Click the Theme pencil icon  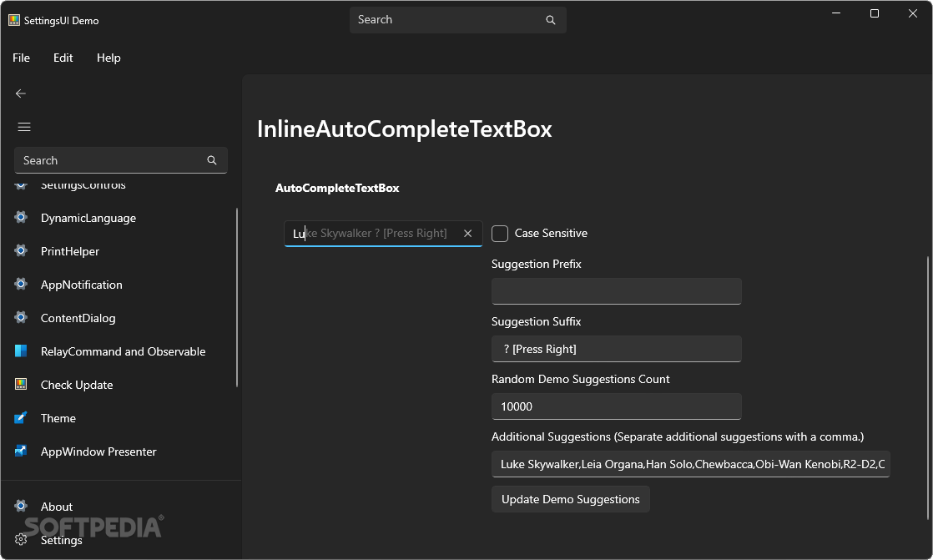pyautogui.click(x=21, y=417)
